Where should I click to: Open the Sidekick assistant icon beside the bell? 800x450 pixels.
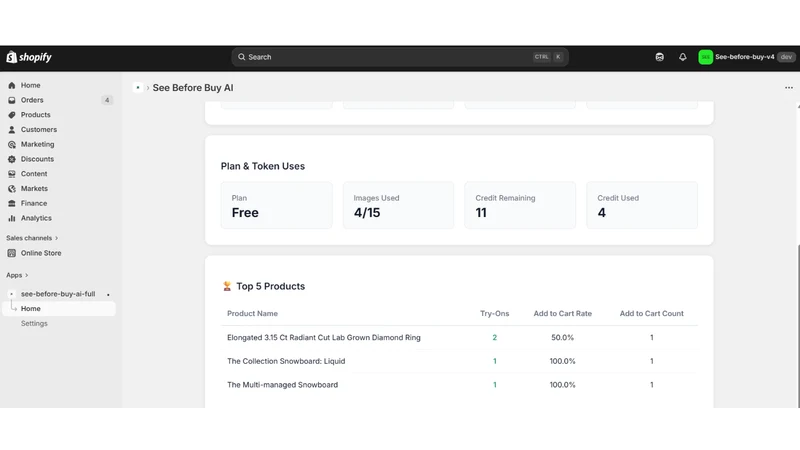(x=660, y=57)
